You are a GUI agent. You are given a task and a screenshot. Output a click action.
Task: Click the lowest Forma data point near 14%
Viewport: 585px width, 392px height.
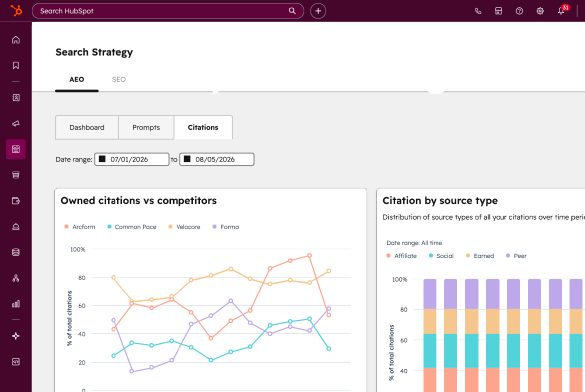131,371
